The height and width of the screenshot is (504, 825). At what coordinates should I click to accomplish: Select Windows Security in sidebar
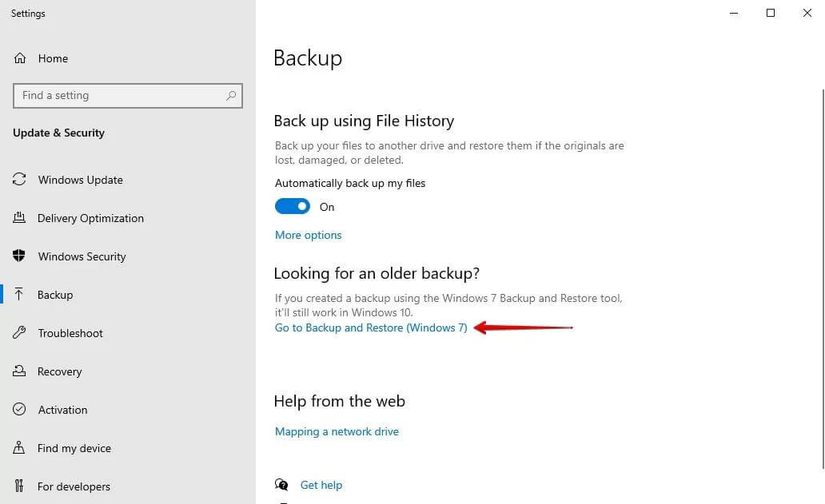pos(82,256)
